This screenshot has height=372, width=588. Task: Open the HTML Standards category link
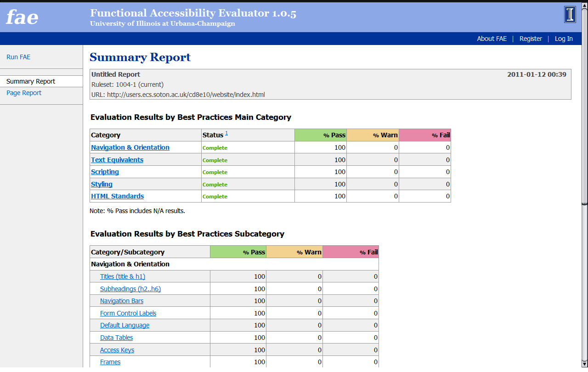coord(117,196)
